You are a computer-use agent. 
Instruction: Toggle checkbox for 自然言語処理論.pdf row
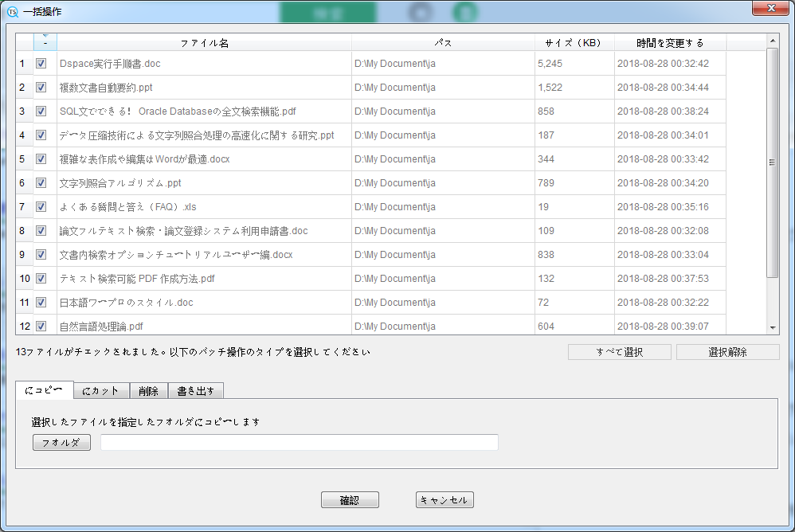(x=41, y=326)
